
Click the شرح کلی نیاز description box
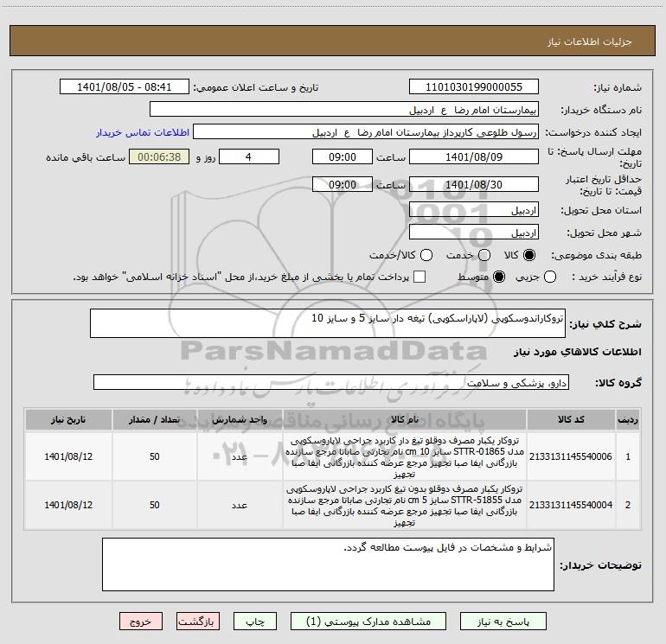click(x=328, y=323)
